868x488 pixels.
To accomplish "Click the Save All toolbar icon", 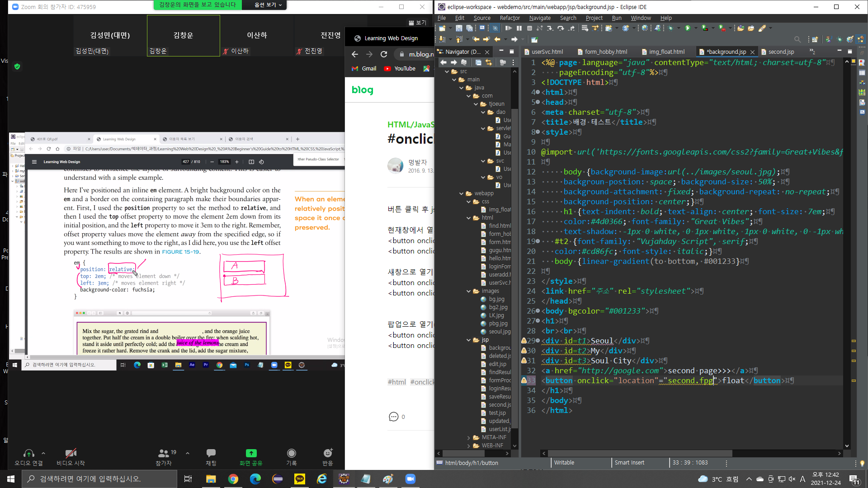I will 469,28.
